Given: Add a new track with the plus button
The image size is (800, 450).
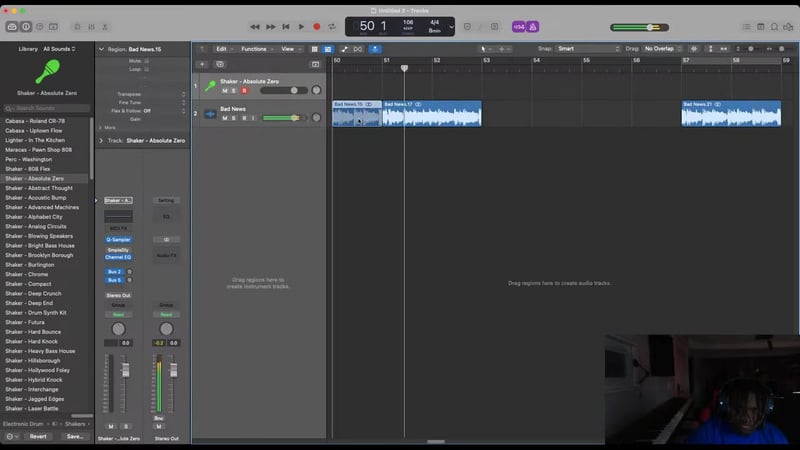Looking at the screenshot, I should pos(202,64).
